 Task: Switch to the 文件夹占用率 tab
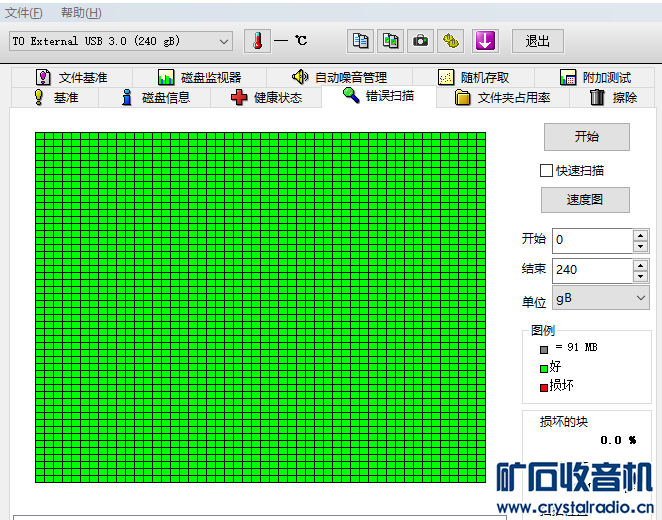click(x=503, y=98)
